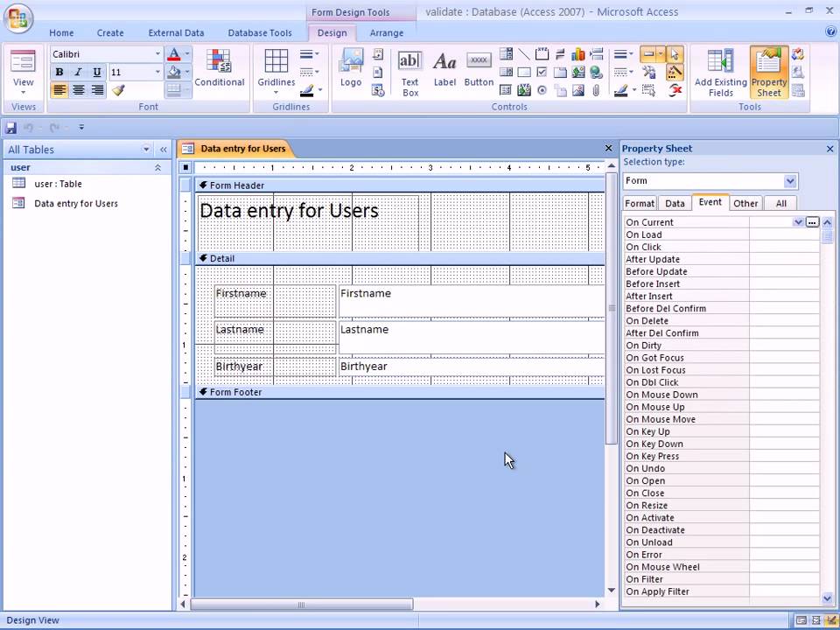Viewport: 840px width, 630px height.
Task: Select the Tab Control tool
Action: coord(560,73)
